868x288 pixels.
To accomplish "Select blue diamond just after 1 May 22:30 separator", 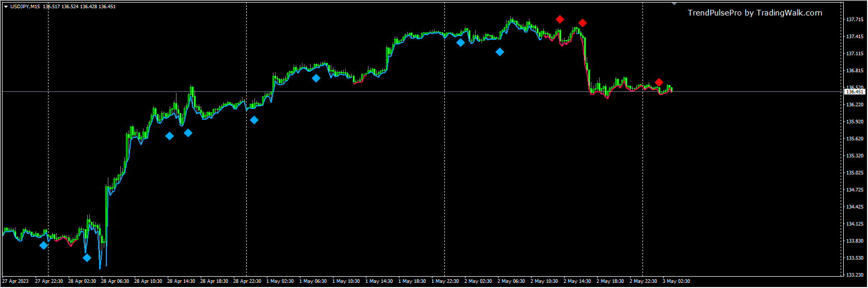I will (460, 42).
